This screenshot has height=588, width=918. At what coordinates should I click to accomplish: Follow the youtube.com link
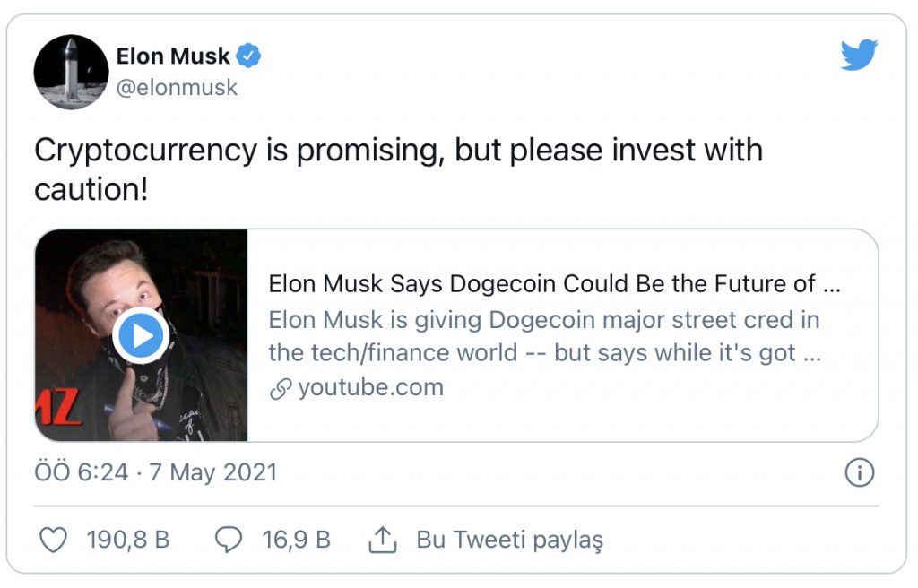tap(370, 387)
